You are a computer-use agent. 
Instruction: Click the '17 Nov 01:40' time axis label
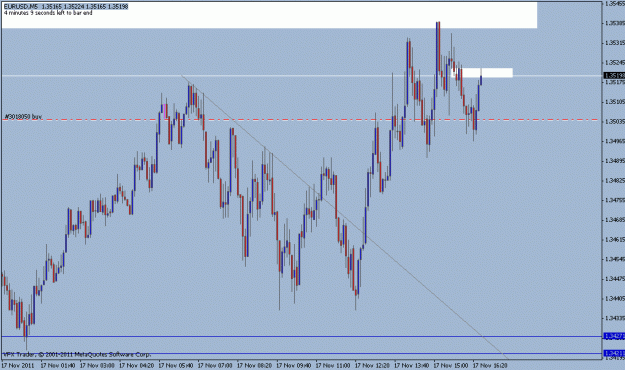coord(58,365)
